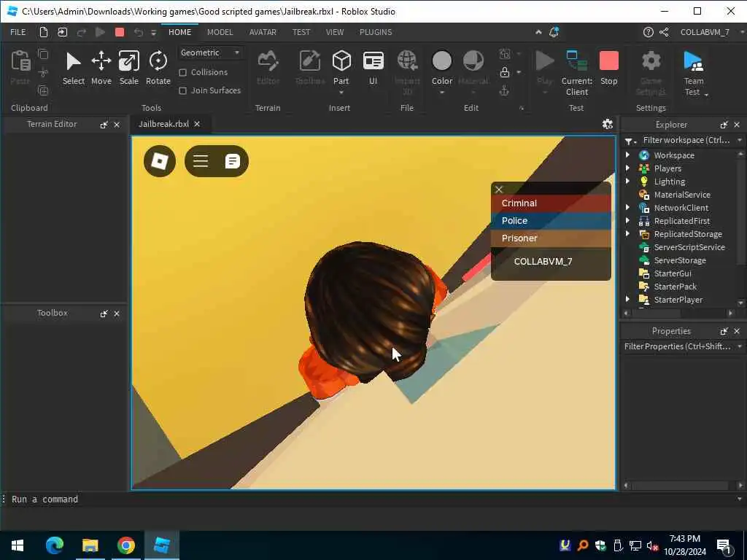Open the in-game hamburger menu
The height and width of the screenshot is (560, 747).
[x=201, y=161]
